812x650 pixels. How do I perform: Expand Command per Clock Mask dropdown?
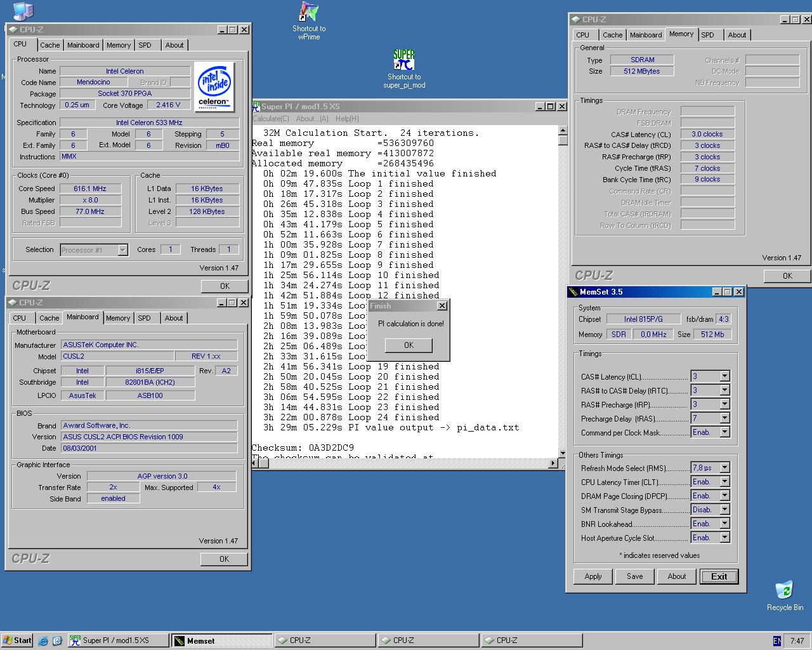(x=724, y=432)
